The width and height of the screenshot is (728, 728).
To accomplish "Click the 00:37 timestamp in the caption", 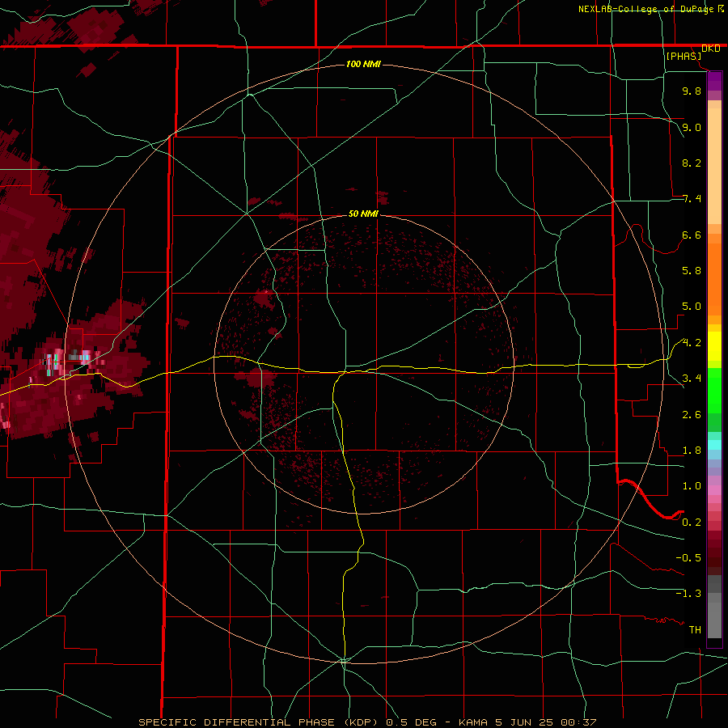I will click(x=578, y=722).
